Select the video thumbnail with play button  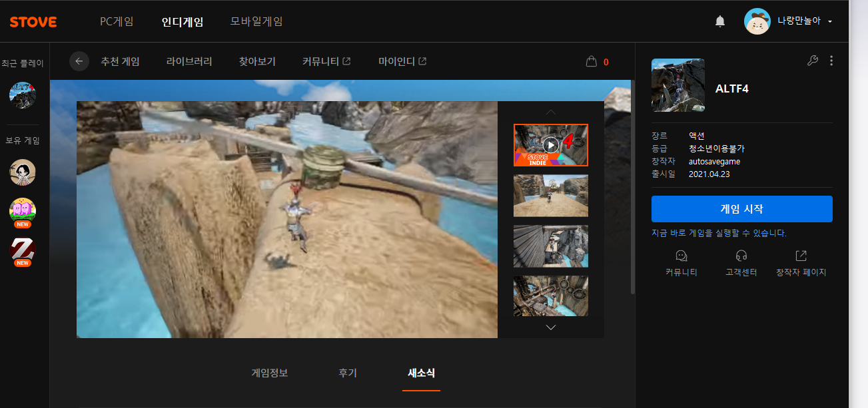[x=551, y=145]
